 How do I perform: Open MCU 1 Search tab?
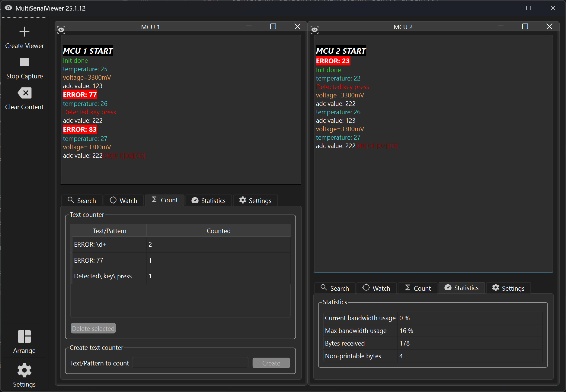82,201
